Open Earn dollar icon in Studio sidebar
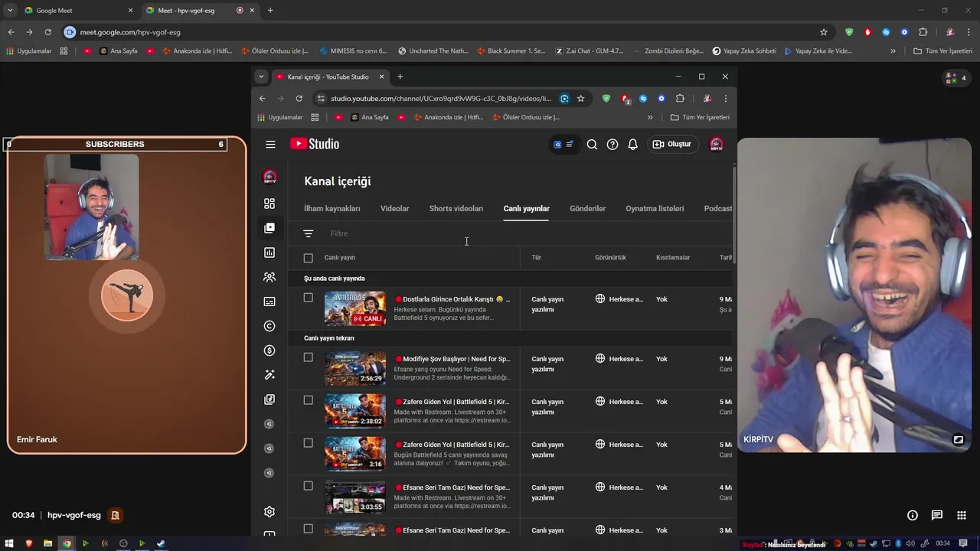This screenshot has width=980, height=551. pos(269,350)
